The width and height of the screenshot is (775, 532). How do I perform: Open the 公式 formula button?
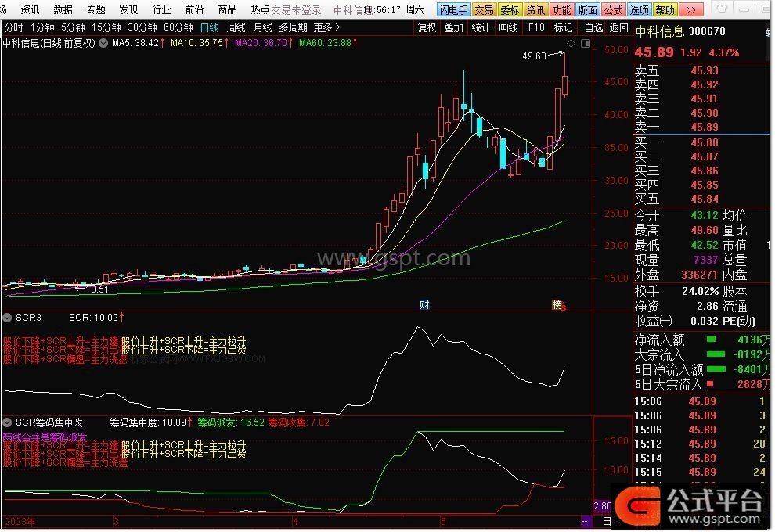[x=614, y=10]
